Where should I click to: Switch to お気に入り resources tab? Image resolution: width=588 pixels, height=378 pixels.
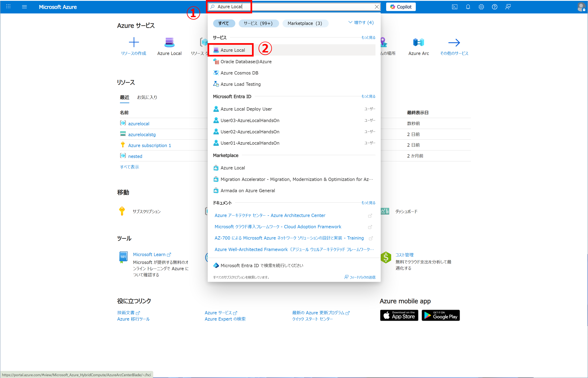(x=147, y=98)
